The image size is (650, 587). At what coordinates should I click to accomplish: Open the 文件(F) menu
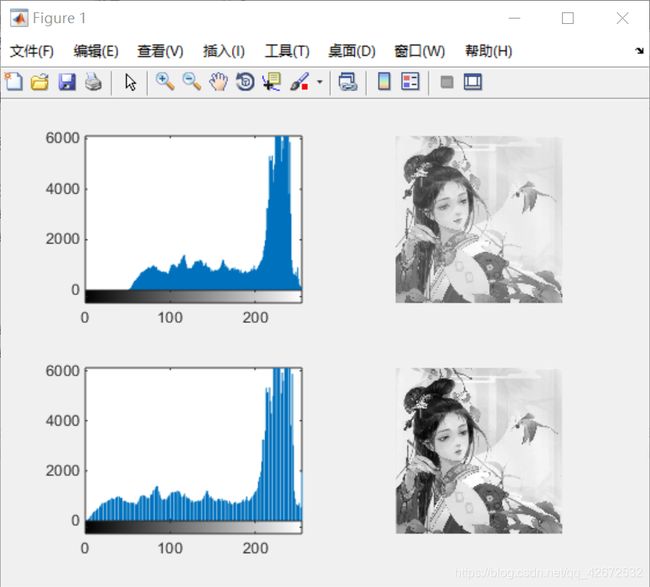32,51
